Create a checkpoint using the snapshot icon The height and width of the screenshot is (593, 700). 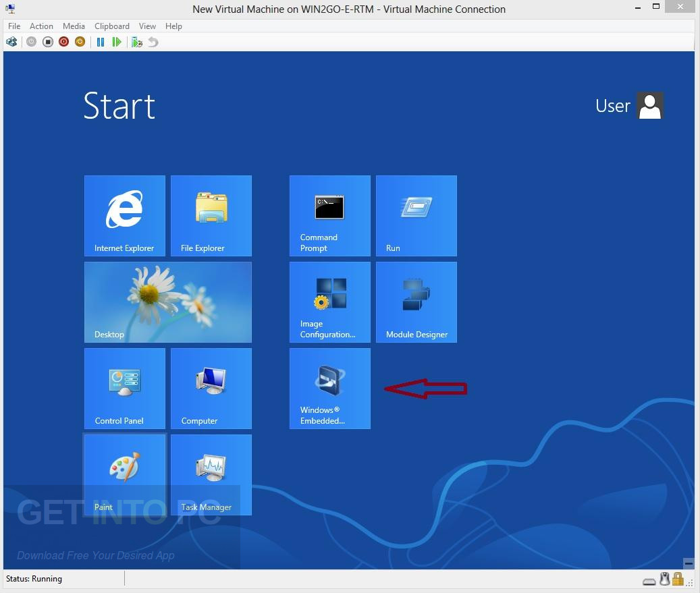pyautogui.click(x=136, y=42)
